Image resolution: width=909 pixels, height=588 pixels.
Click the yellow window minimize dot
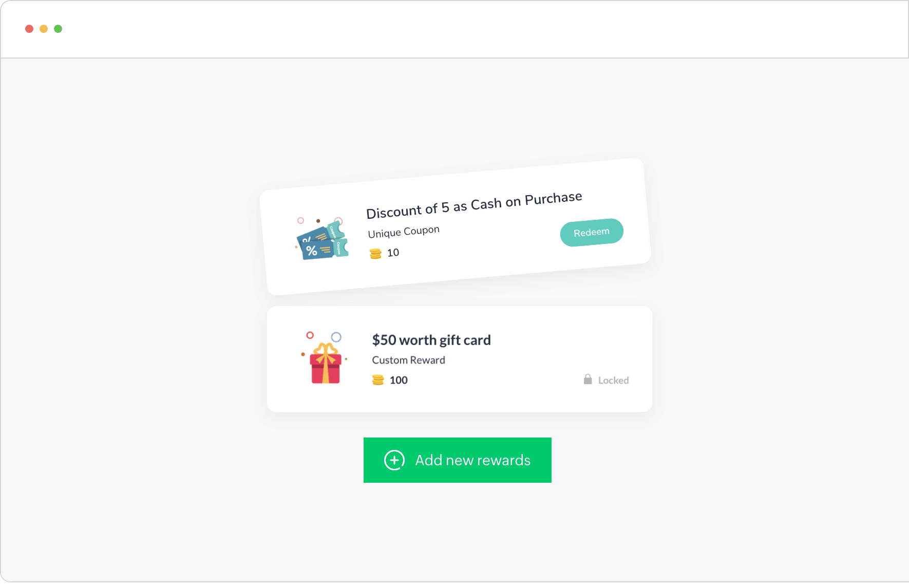click(44, 29)
